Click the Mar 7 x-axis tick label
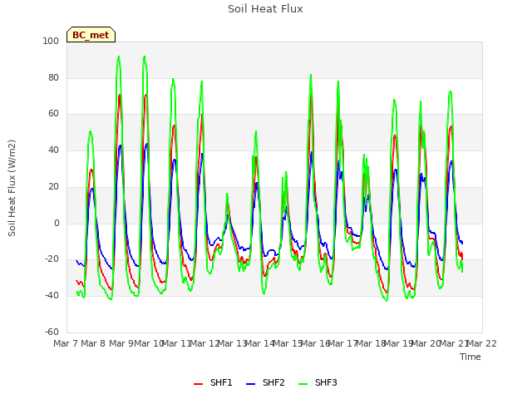The width and height of the screenshot is (532, 399). point(66,343)
